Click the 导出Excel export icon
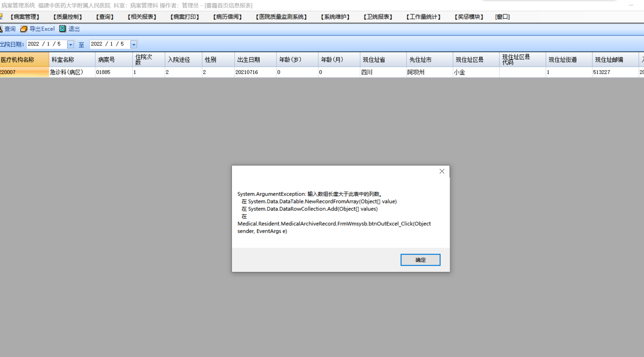644x357 pixels. click(x=24, y=29)
